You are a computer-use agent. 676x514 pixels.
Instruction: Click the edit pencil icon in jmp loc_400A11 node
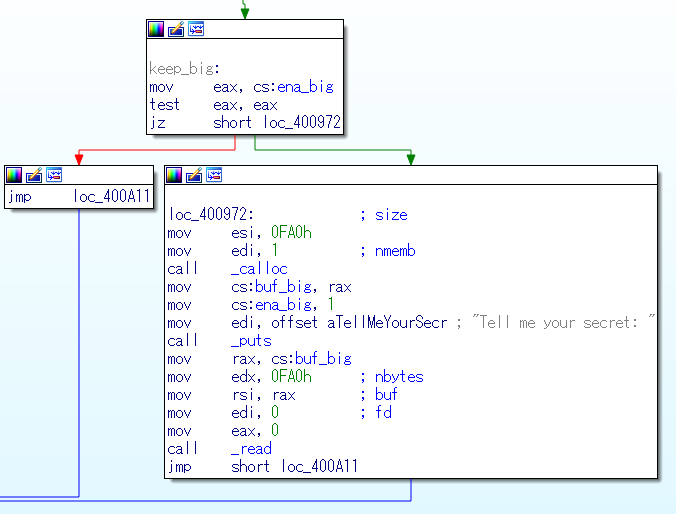(34, 175)
